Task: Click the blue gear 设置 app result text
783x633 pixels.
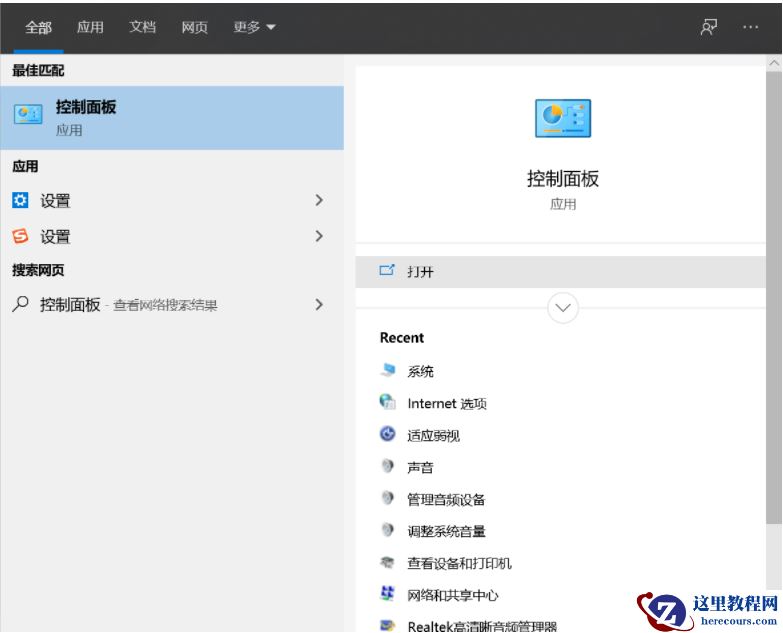Action: 55,201
